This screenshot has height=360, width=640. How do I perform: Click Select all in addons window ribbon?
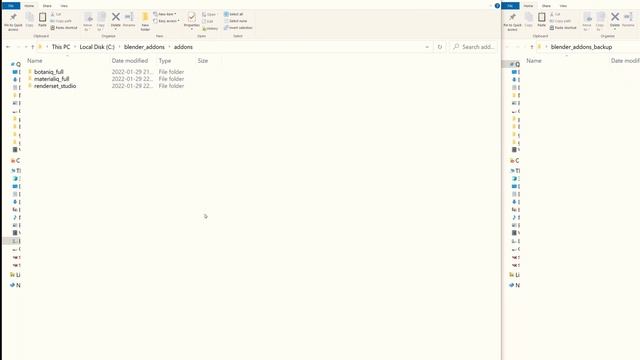tap(233, 14)
